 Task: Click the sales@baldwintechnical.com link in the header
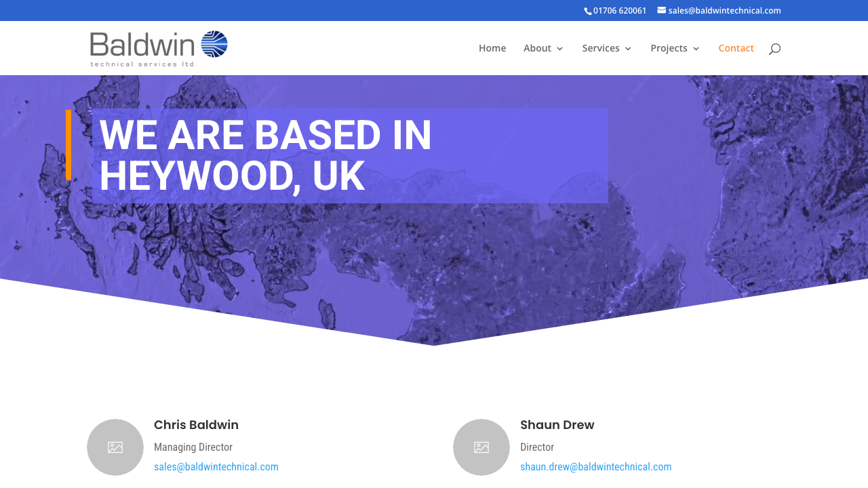pyautogui.click(x=724, y=10)
